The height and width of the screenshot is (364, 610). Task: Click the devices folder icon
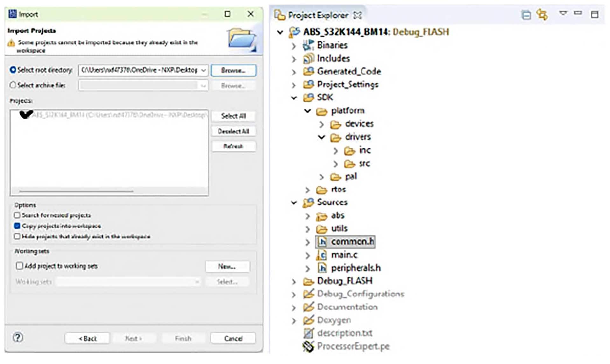(335, 124)
